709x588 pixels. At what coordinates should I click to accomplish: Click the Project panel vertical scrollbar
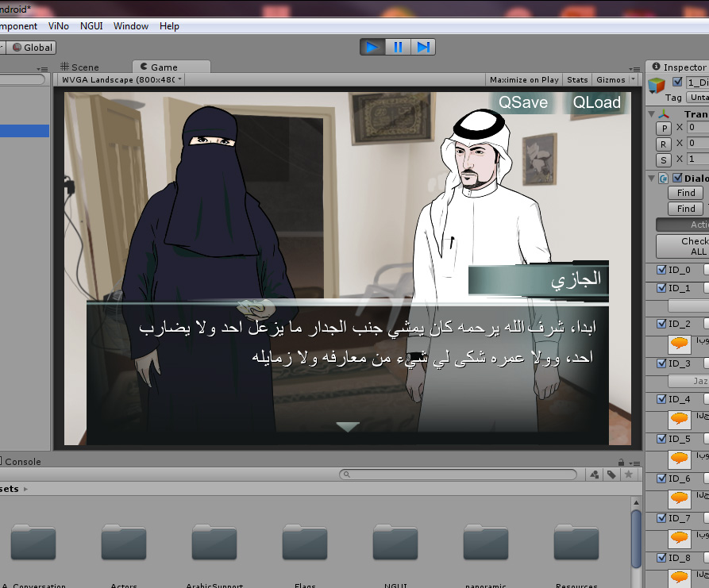pyautogui.click(x=636, y=540)
